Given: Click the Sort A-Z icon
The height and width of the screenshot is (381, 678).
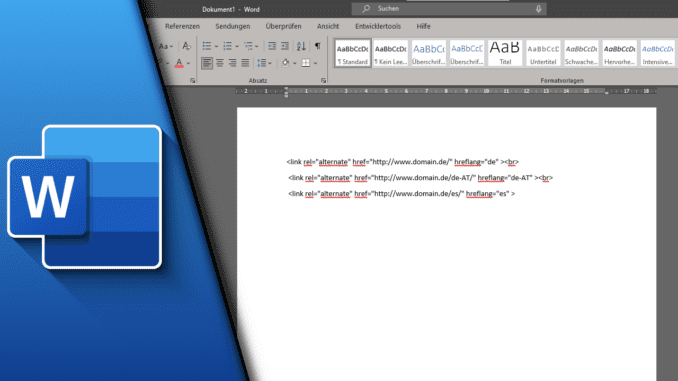Looking at the screenshot, I should (301, 46).
